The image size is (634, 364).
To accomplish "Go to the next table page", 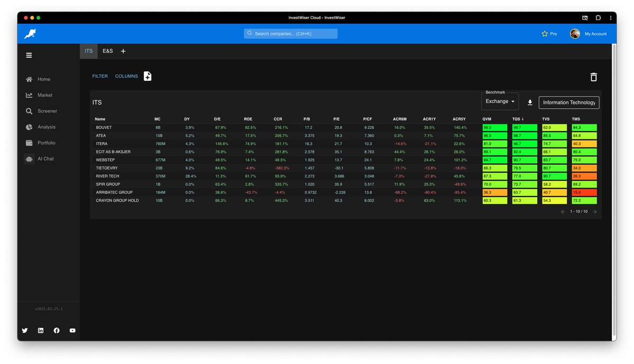I will pyautogui.click(x=595, y=211).
